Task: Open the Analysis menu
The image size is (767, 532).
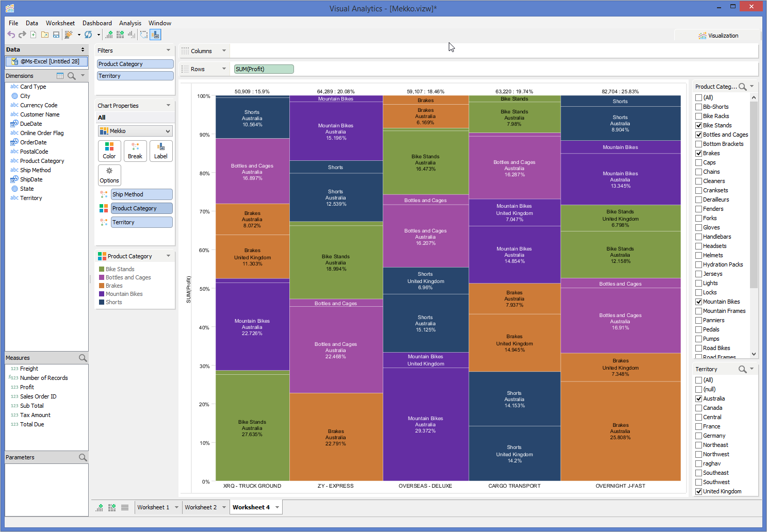Action: 130,23
